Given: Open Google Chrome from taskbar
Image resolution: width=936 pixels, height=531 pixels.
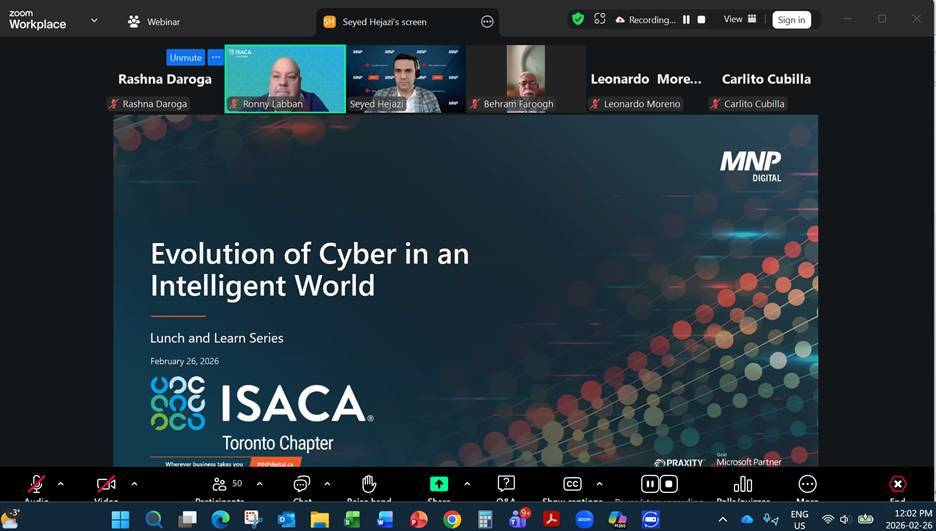Looking at the screenshot, I should [x=452, y=519].
